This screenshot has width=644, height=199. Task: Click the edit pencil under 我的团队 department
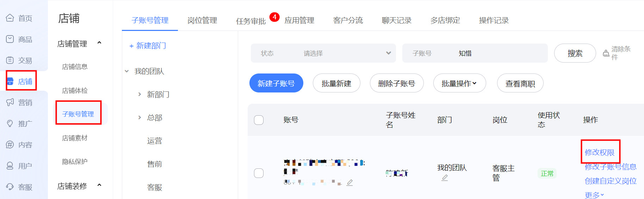pos(445,178)
